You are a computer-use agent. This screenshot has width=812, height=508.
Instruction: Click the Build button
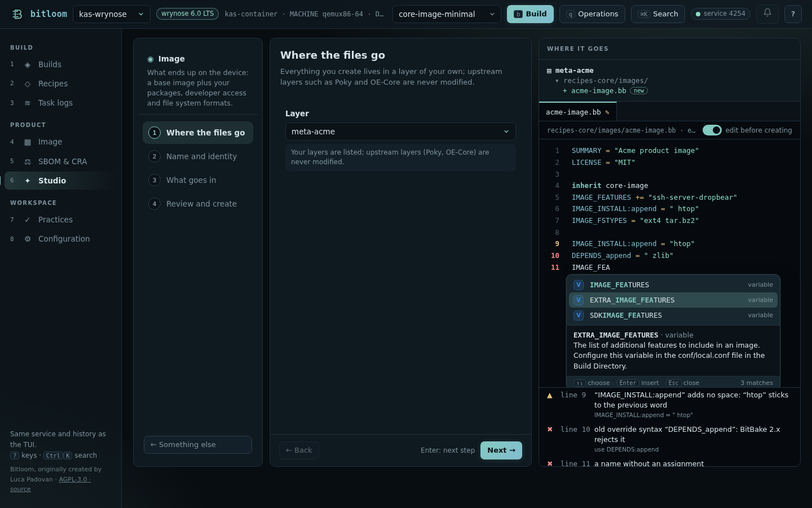(530, 14)
